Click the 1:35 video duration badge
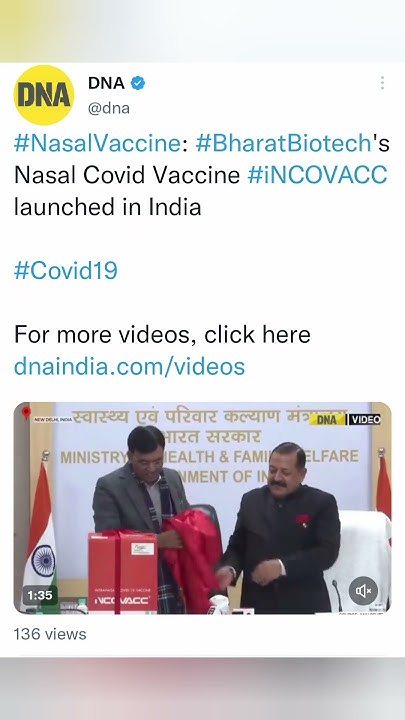Screen dimensions: 405x720 (40, 595)
